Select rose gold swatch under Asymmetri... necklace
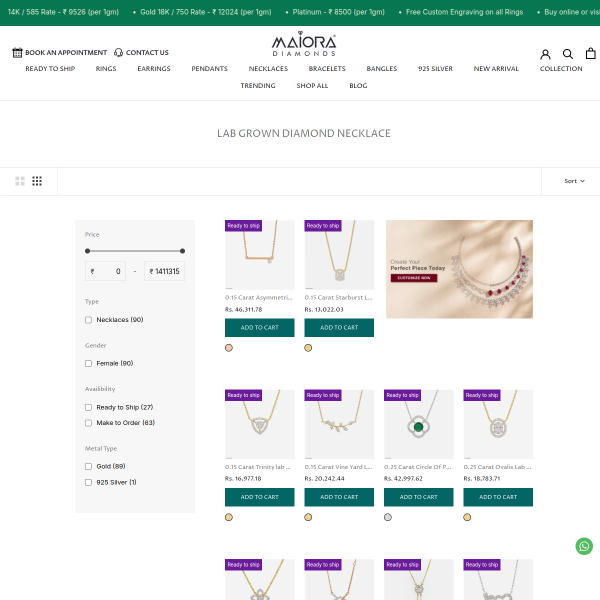Image resolution: width=600 pixels, height=600 pixels. coord(229,348)
